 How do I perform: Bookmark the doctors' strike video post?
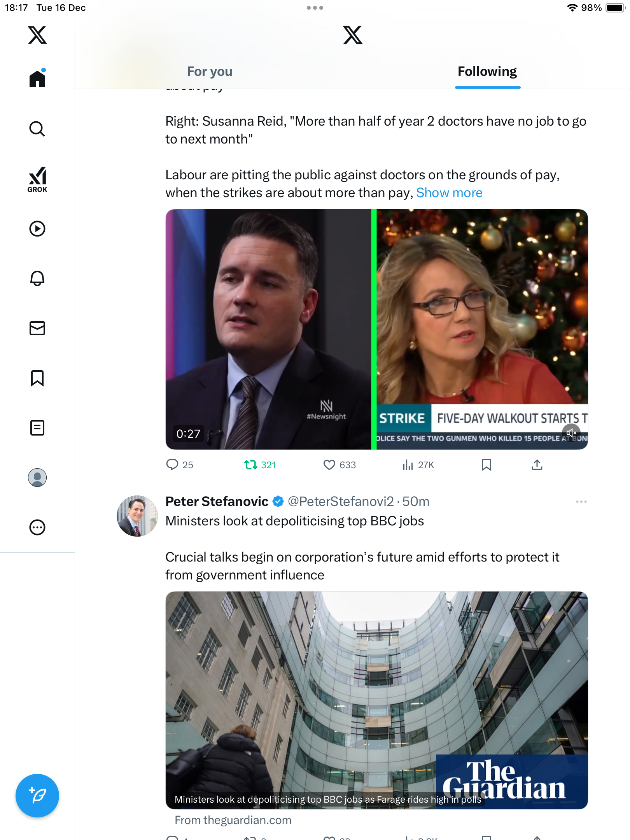pos(486,465)
